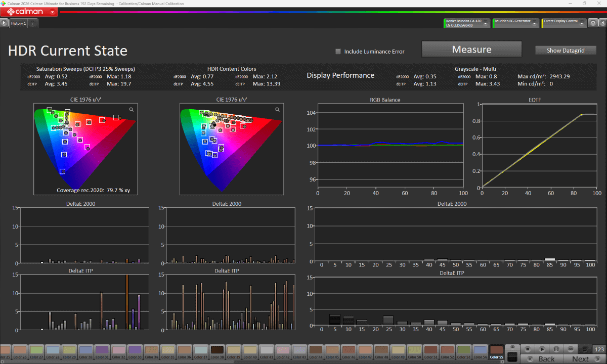Select Color 27 green swatch
This screenshot has height=364, width=607.
point(36,352)
